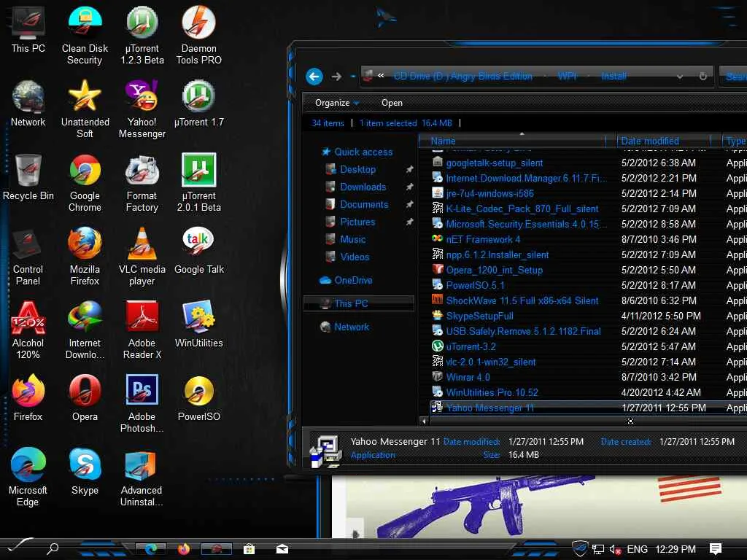Select K-Lite_Codec_Pack_870_Full_silent file
This screenshot has height=560, width=747.
click(522, 209)
